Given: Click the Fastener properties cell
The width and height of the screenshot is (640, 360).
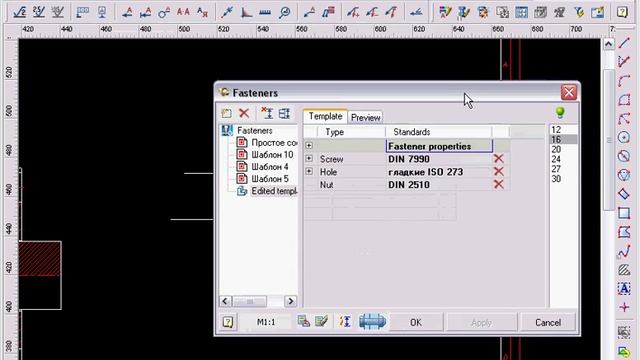Looking at the screenshot, I should tap(439, 146).
